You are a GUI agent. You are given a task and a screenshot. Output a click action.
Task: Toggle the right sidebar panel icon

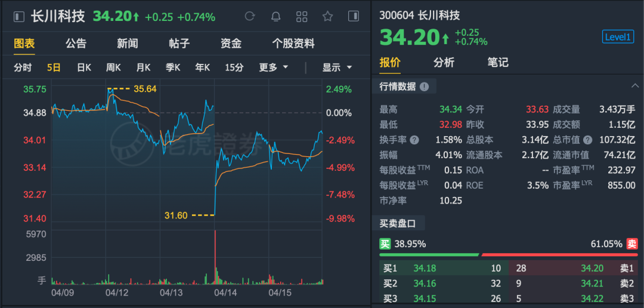[354, 17]
